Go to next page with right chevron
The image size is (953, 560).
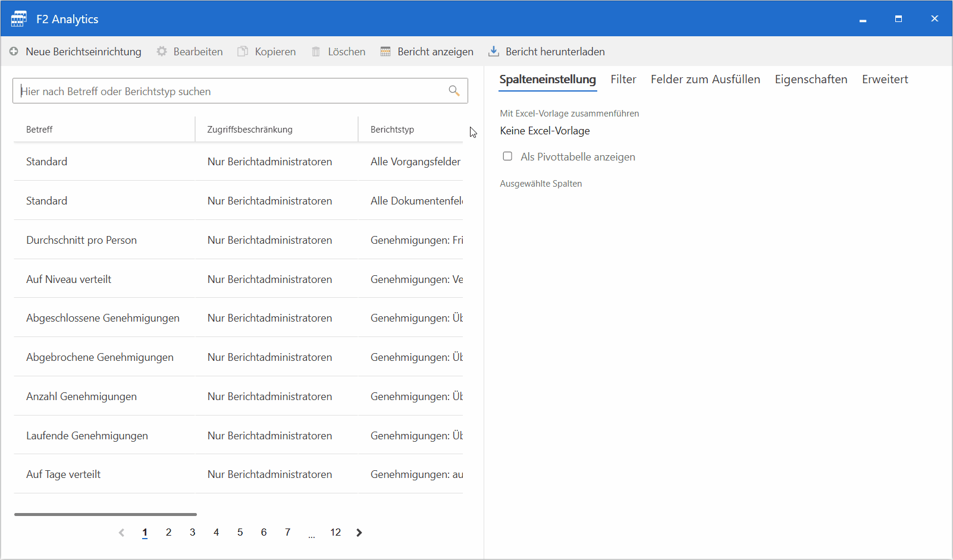(x=359, y=533)
